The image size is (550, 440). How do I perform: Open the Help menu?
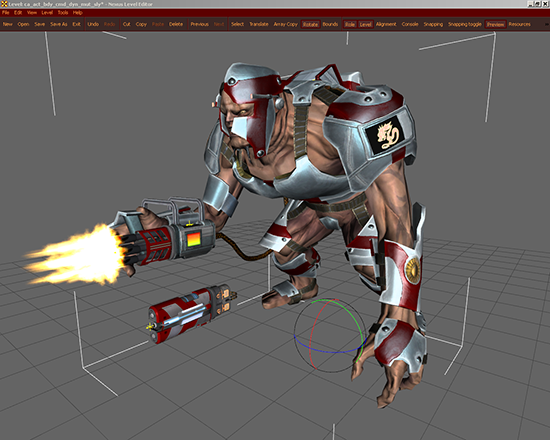click(x=78, y=13)
